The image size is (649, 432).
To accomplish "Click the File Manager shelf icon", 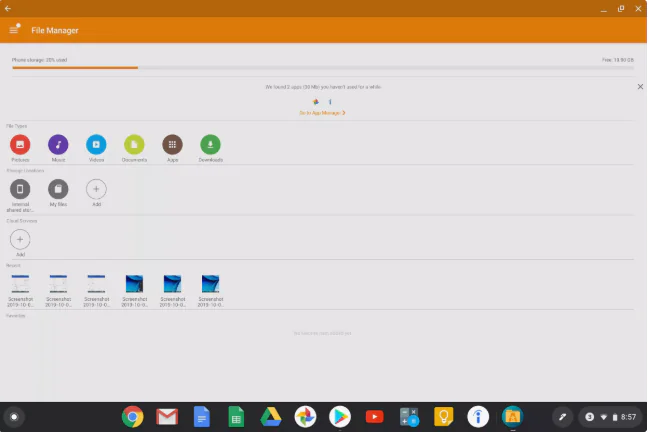I will point(512,417).
